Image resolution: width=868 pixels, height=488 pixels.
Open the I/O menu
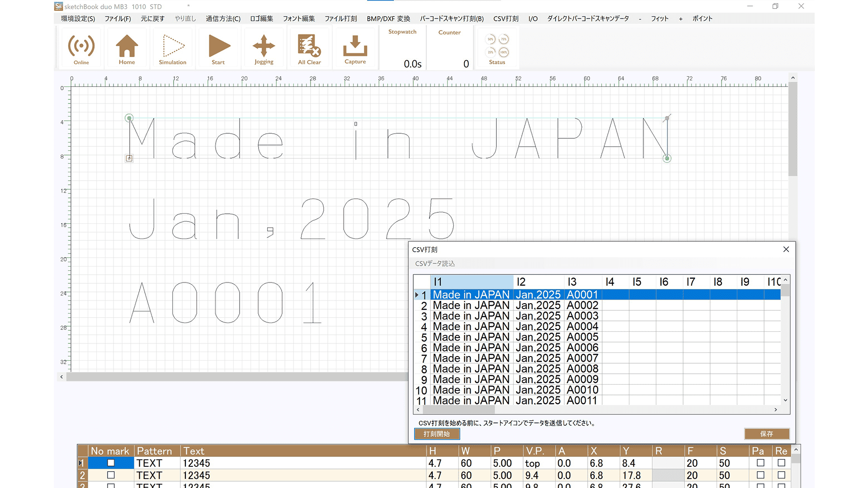(533, 19)
